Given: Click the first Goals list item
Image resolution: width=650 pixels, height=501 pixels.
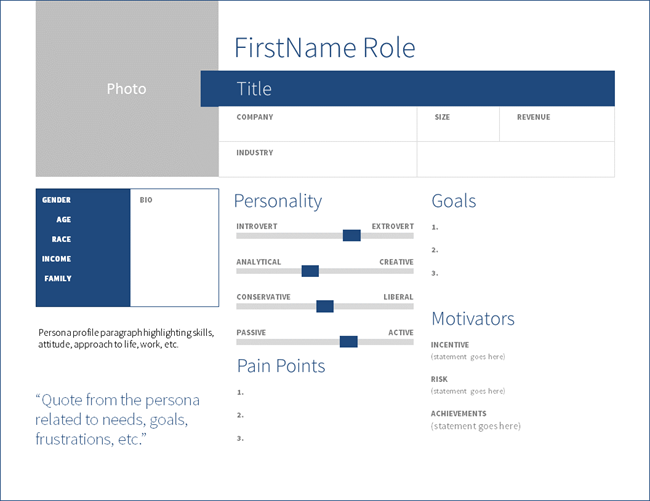Looking at the screenshot, I should pos(436,227).
